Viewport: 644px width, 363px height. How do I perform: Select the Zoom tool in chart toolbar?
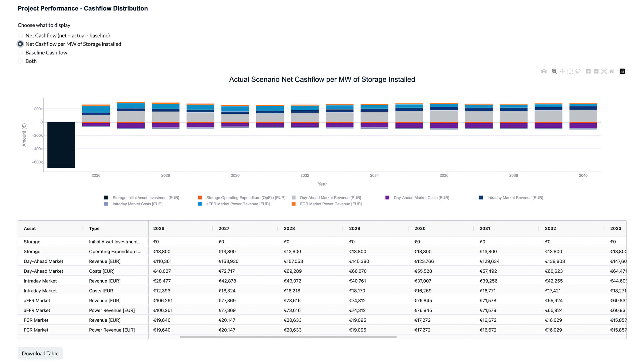coord(554,71)
